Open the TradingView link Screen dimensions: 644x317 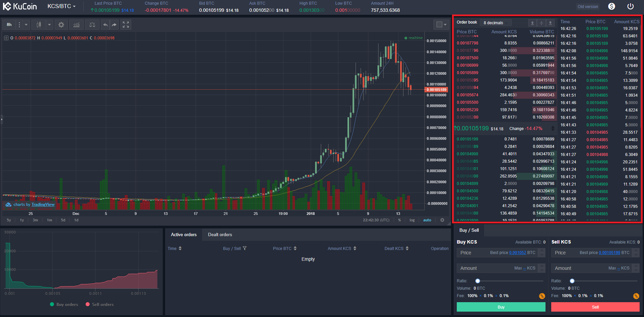(x=43, y=204)
